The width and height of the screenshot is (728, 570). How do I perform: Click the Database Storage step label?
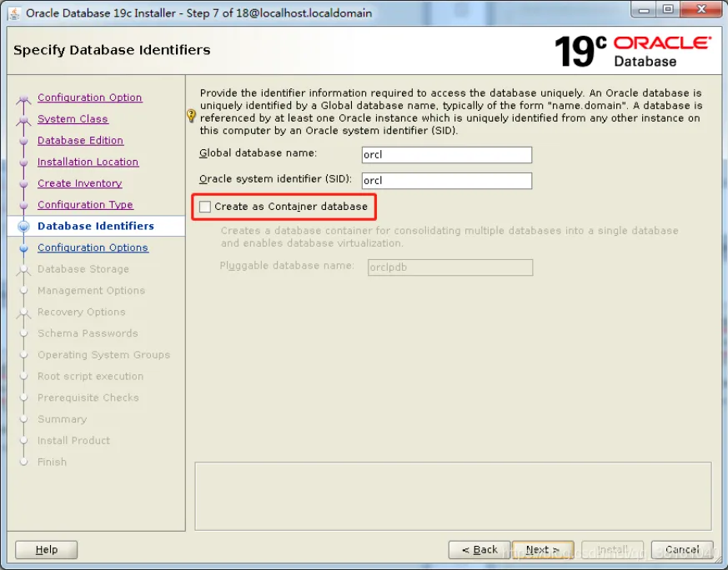tap(83, 269)
